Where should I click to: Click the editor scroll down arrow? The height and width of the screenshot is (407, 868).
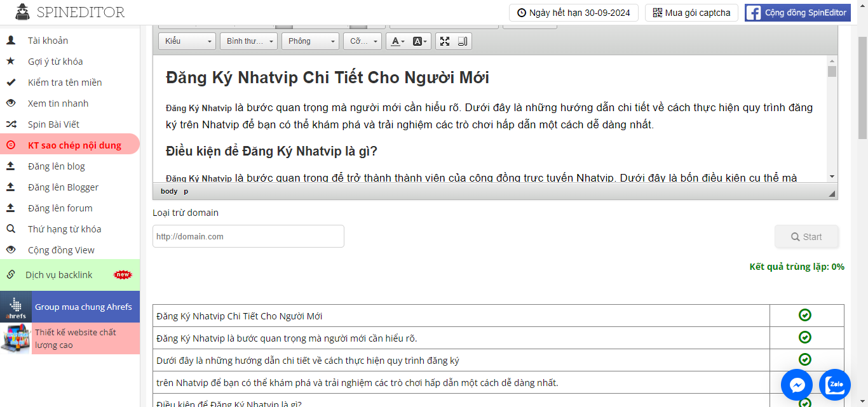(x=832, y=177)
